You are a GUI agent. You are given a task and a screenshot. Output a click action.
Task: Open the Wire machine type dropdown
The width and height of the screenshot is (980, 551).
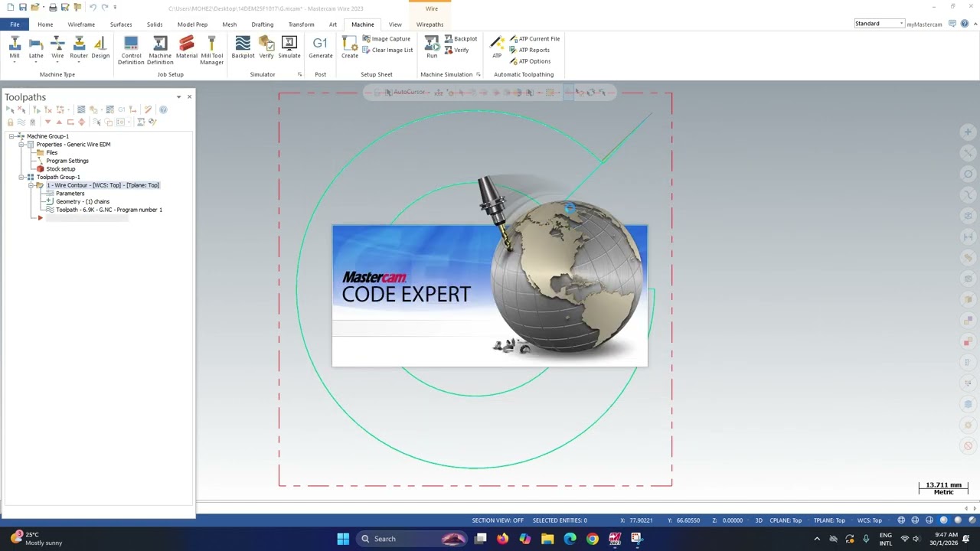(x=57, y=49)
